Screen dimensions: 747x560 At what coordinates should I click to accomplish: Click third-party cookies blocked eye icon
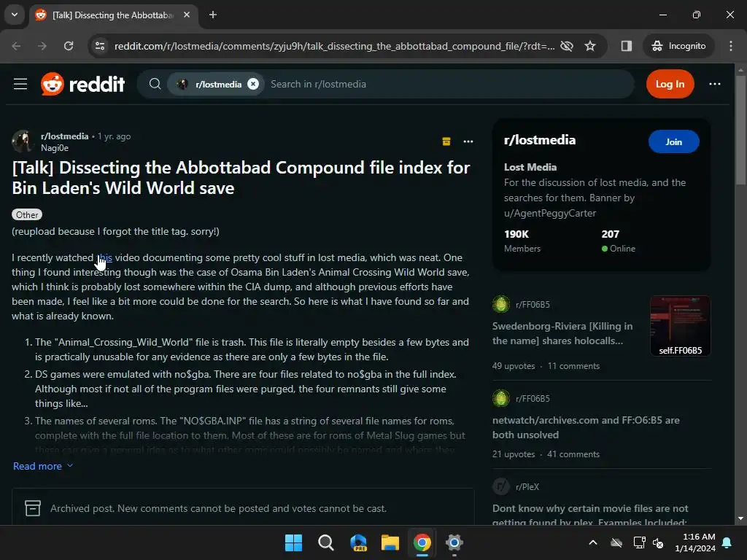point(566,46)
